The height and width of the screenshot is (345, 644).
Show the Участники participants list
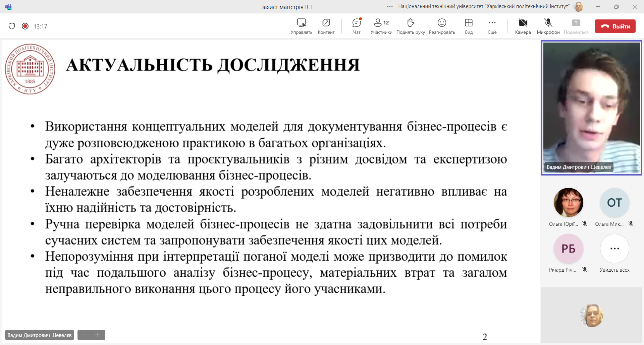click(381, 26)
